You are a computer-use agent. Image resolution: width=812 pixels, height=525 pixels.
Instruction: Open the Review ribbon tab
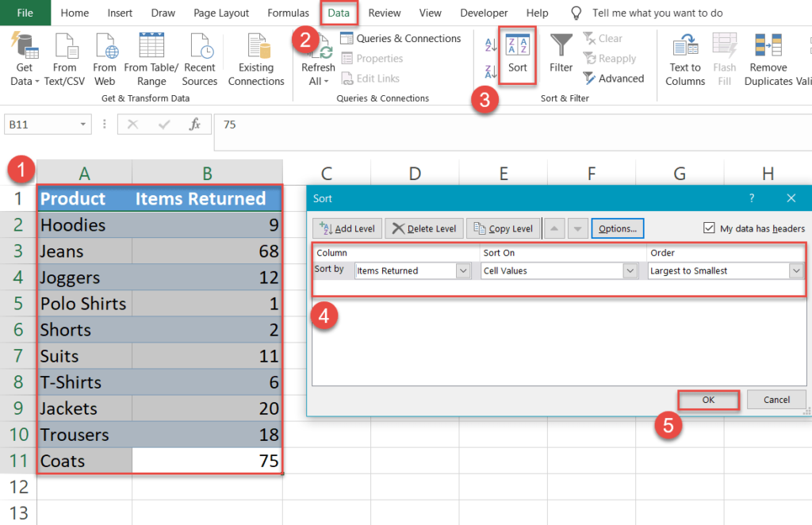384,13
